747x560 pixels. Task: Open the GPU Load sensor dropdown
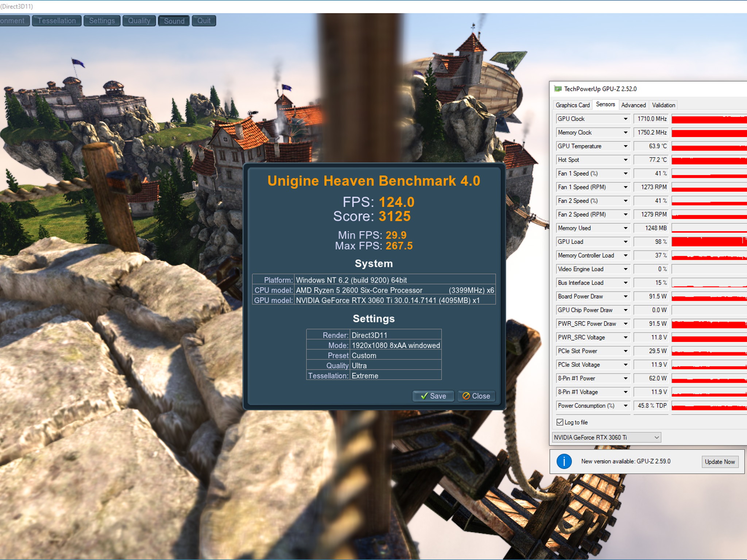click(626, 242)
